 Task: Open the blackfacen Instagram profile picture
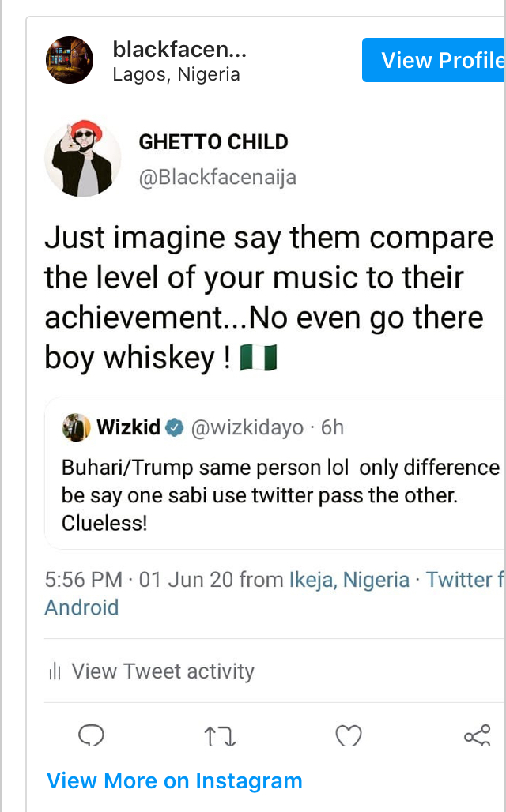(70, 60)
